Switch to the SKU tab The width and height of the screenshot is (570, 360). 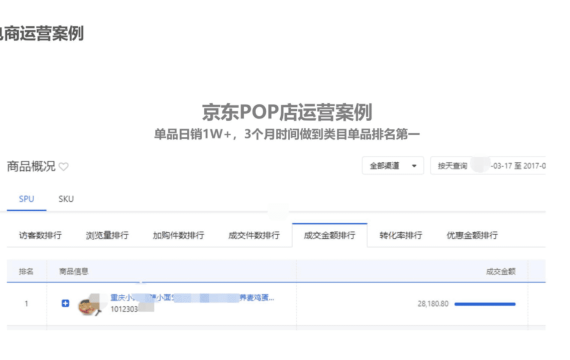pos(66,199)
